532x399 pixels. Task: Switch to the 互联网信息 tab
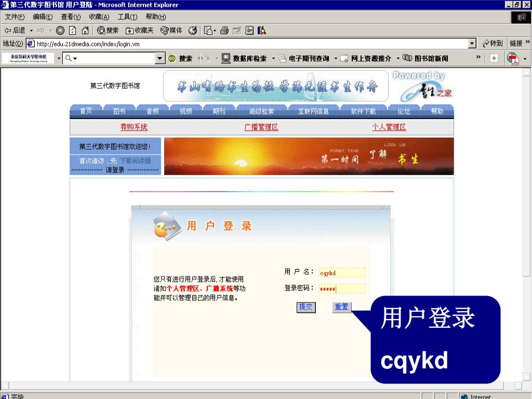[x=313, y=111]
